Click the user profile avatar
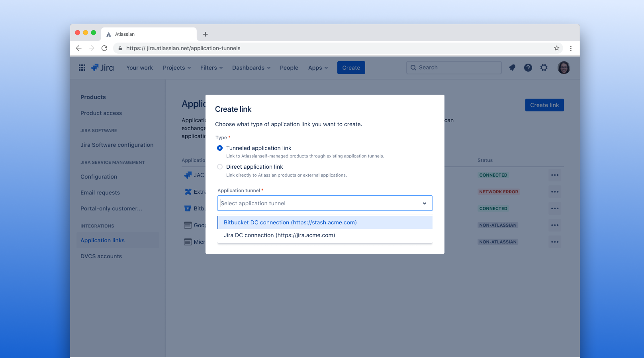 click(x=564, y=68)
